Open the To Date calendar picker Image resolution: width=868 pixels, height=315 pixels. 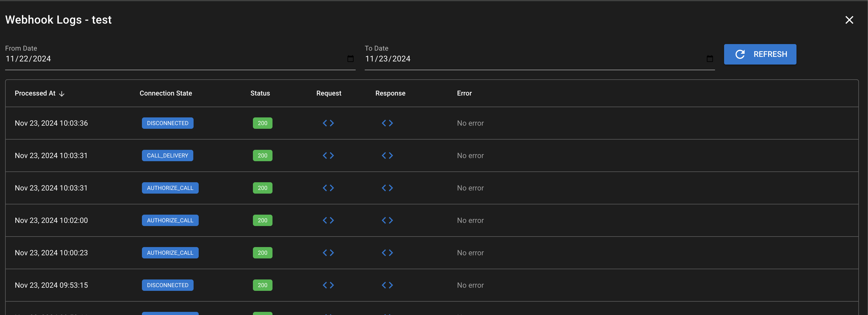click(x=710, y=59)
